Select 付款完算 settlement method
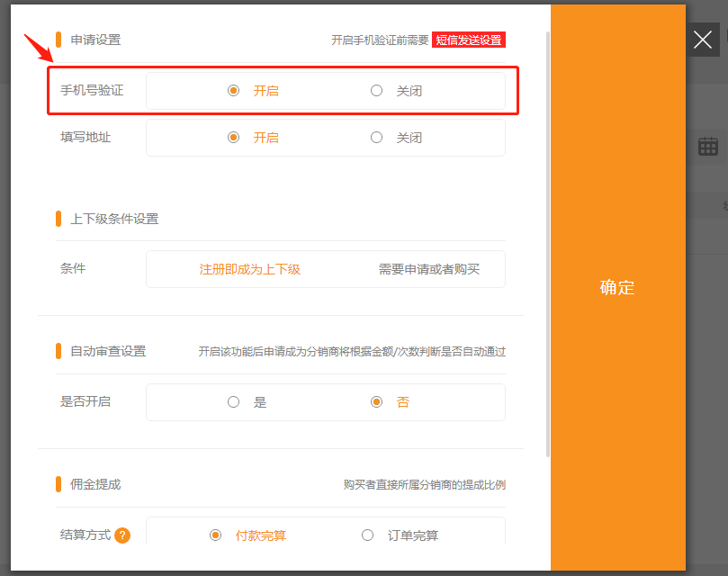This screenshot has width=728, height=576. (216, 535)
